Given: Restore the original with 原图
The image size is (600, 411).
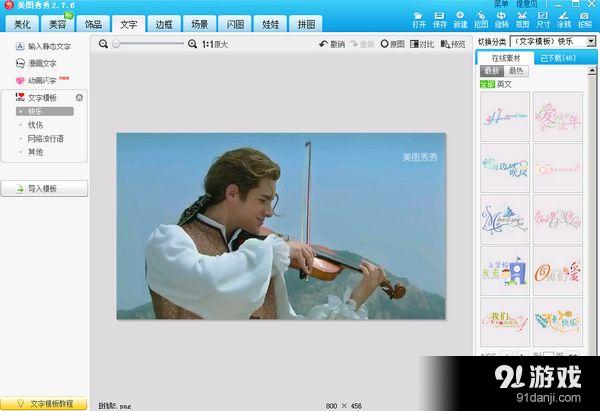Looking at the screenshot, I should pyautogui.click(x=393, y=44).
